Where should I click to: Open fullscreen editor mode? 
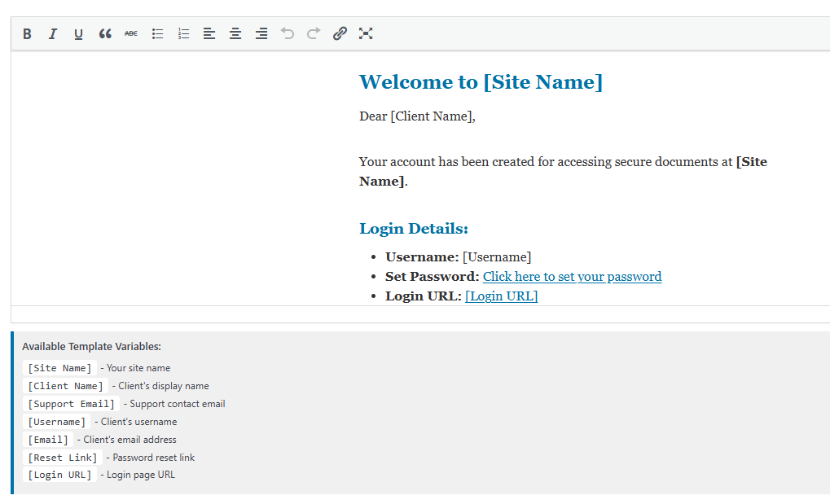pos(365,34)
